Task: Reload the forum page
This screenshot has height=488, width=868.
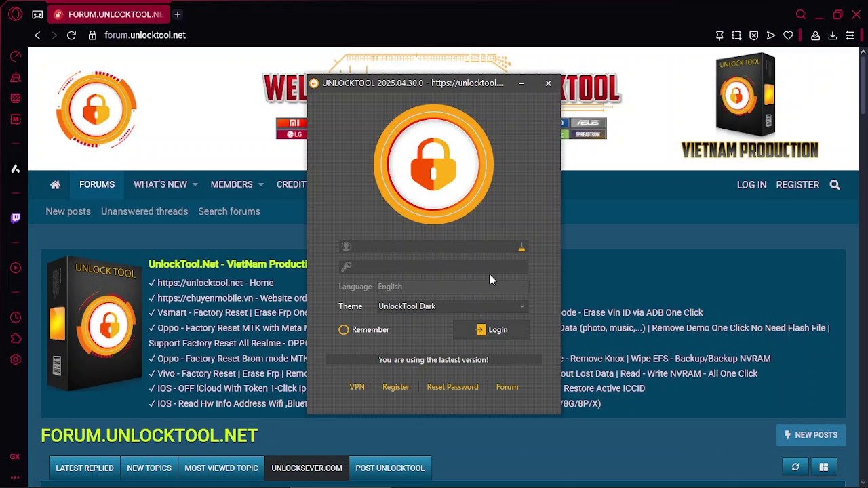Action: coord(71,35)
